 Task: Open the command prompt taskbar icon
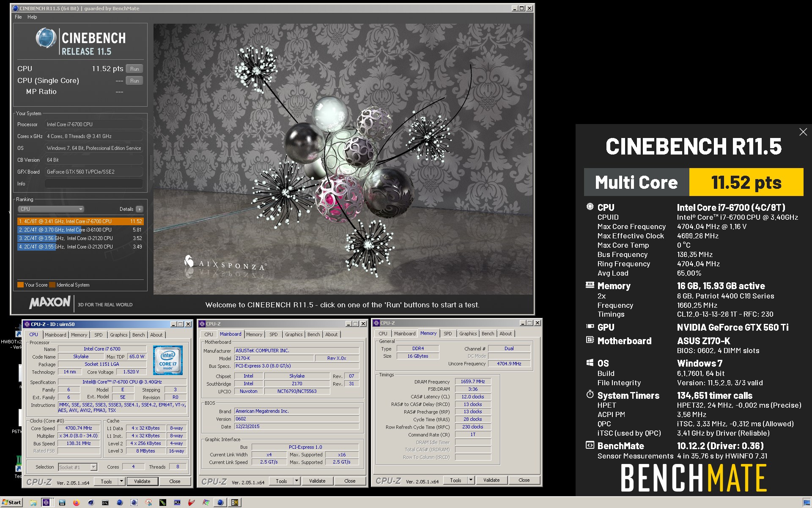105,502
